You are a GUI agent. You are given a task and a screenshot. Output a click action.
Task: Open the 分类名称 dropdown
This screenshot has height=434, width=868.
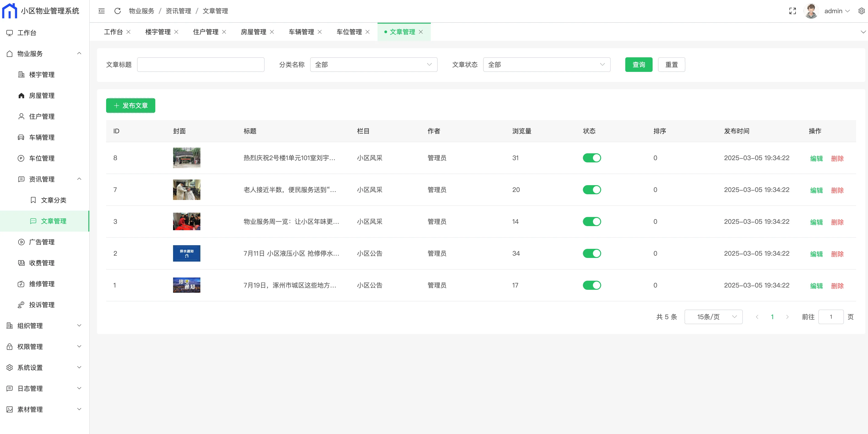tap(373, 65)
